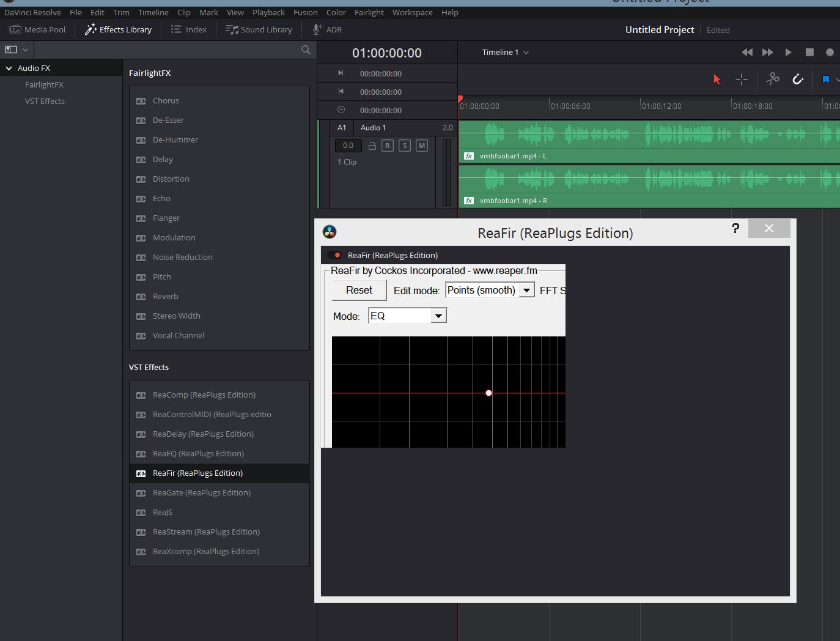Viewport: 840px width, 641px height.
Task: Open the Workspace menu
Action: point(412,12)
